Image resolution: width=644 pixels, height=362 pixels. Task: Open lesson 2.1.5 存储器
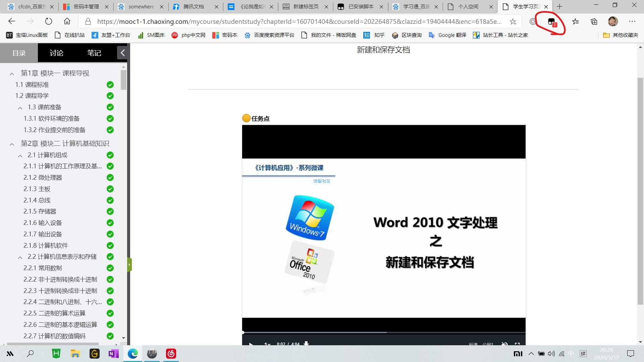40,212
